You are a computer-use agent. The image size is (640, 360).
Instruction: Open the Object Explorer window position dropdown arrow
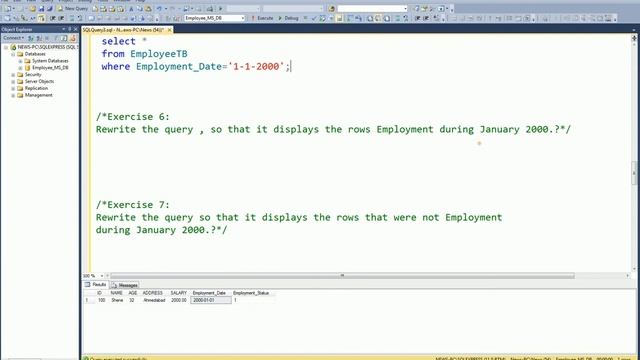tap(64, 29)
